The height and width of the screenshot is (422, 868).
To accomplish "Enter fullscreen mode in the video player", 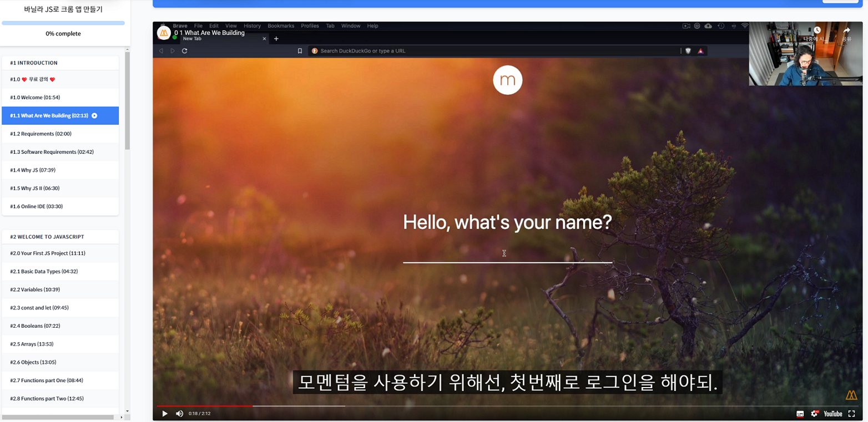I will tap(851, 414).
